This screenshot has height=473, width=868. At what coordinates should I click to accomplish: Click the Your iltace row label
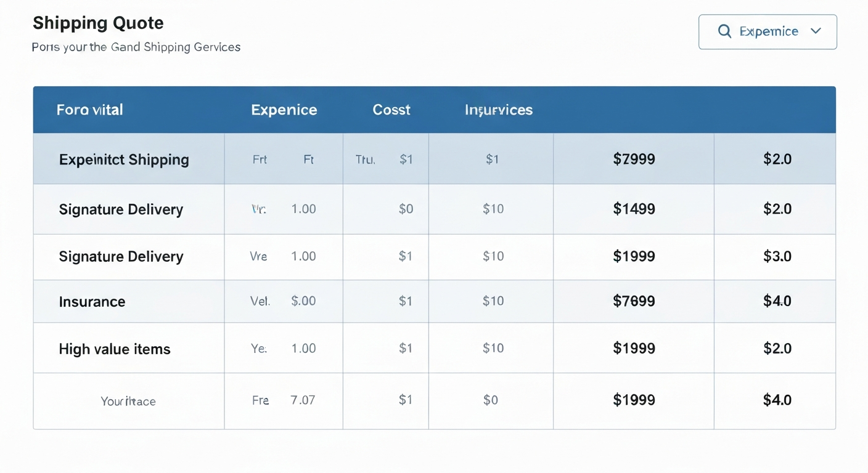pos(128,402)
